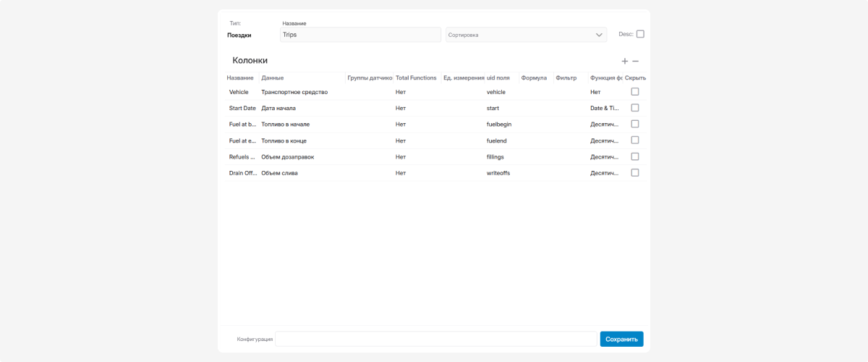This screenshot has width=868, height=362.
Task: Select the Ед. измерения column header
Action: pos(463,77)
